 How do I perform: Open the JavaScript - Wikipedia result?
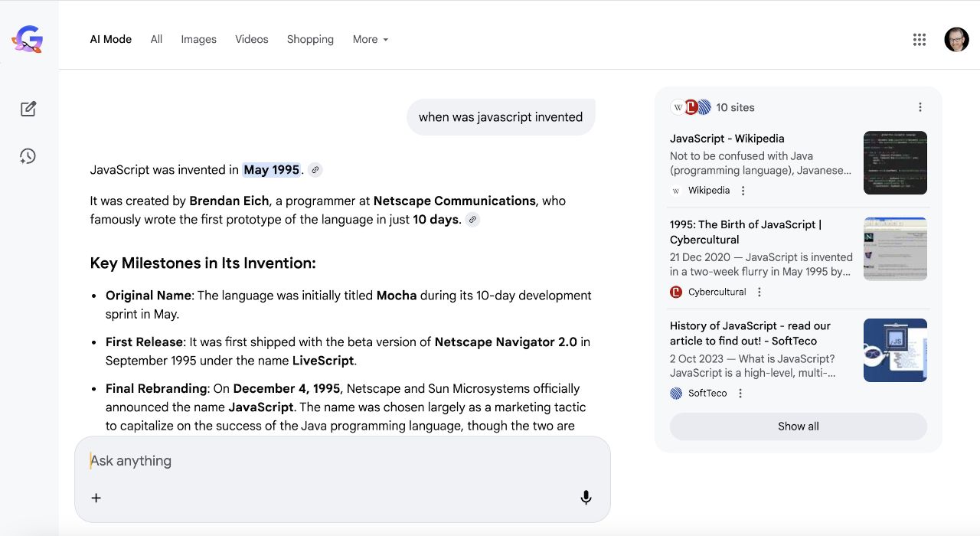[727, 139]
